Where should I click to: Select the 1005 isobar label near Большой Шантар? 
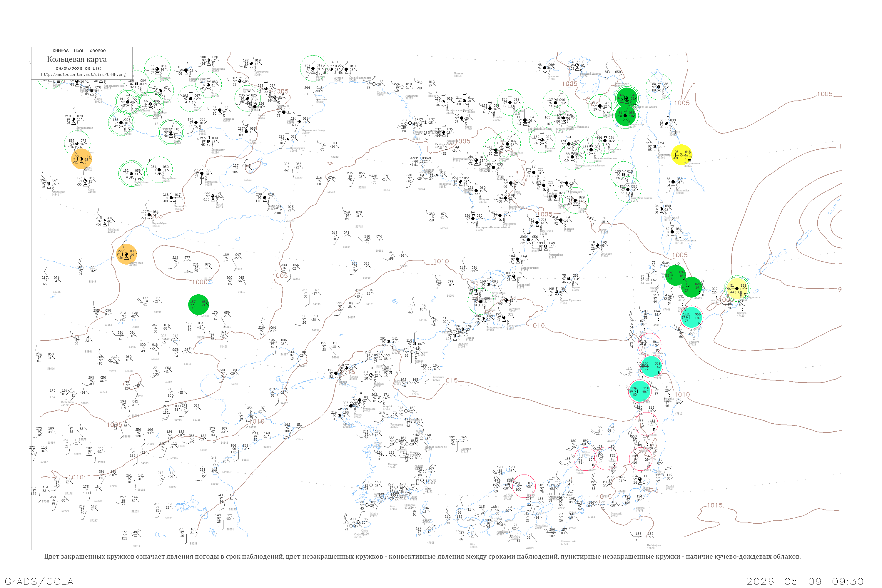[x=570, y=83]
